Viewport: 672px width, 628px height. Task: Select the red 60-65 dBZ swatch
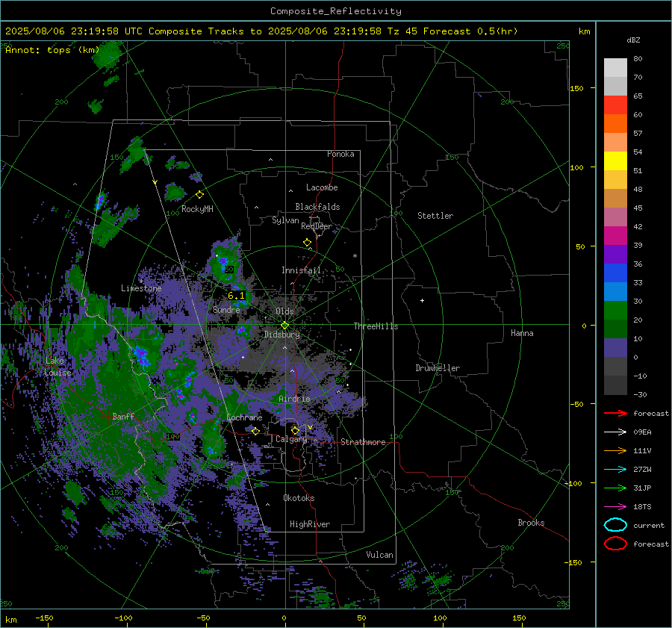coord(615,105)
